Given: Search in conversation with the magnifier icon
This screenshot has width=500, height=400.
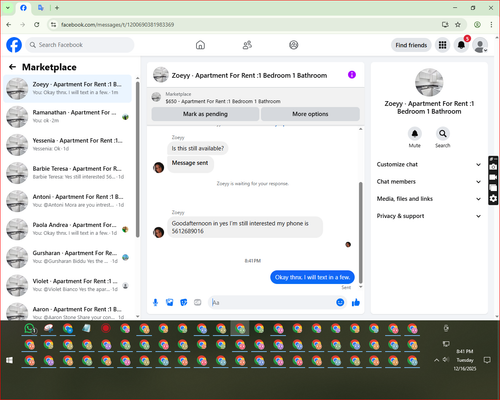Looking at the screenshot, I should point(443,134).
